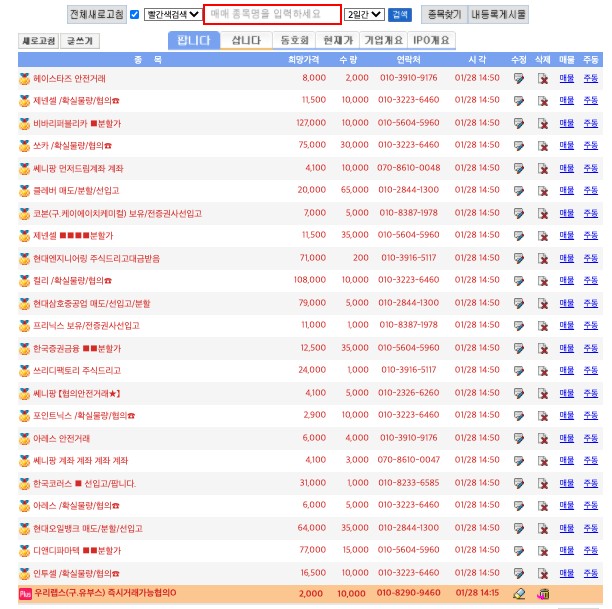612x609 pixels.
Task: Edit the 현대삼호중공업 listing
Action: (x=519, y=303)
